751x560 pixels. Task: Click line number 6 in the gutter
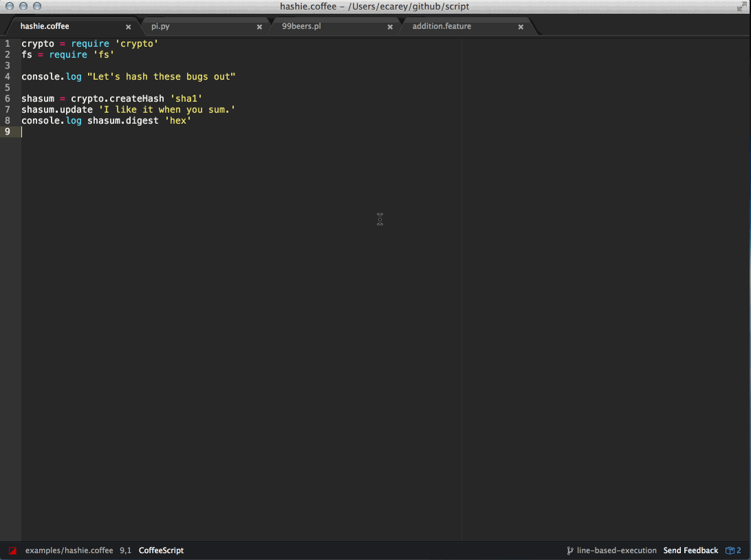click(x=7, y=98)
